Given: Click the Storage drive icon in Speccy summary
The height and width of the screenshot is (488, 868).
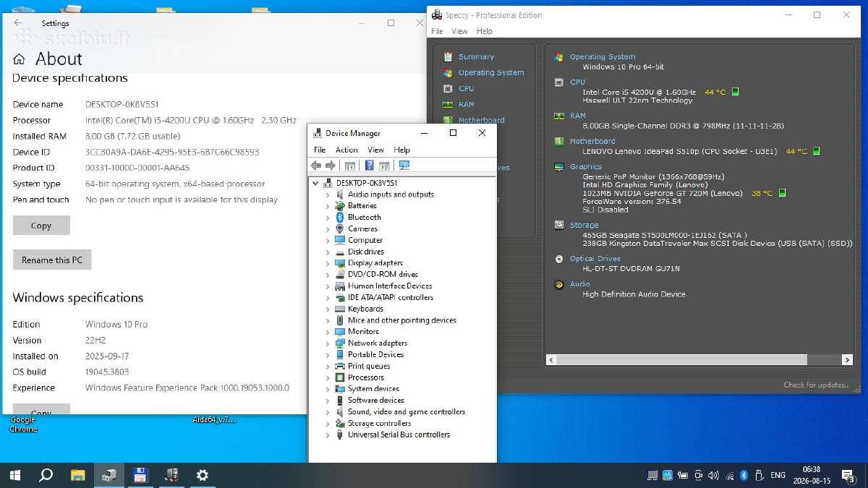Looking at the screenshot, I should pyautogui.click(x=559, y=226).
